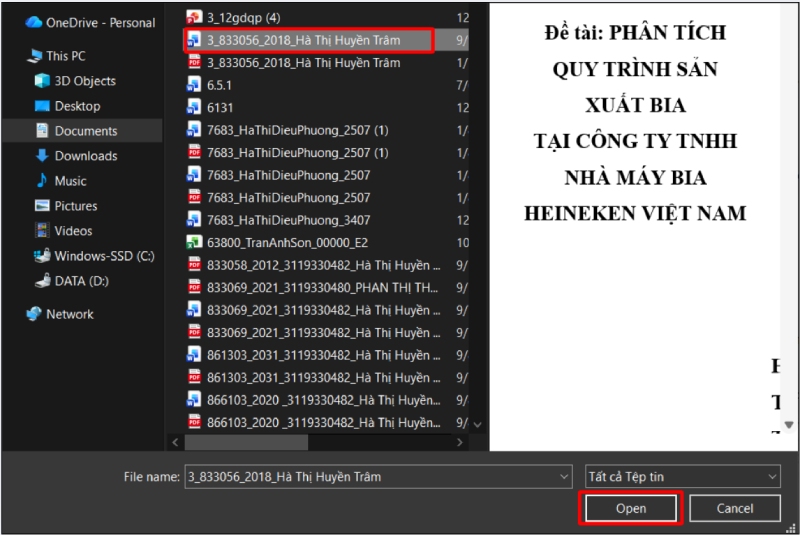This screenshot has height=535, width=800.
Task: Click Word icon of highlighted 3_833056_2018 file
Action: pyautogui.click(x=194, y=40)
